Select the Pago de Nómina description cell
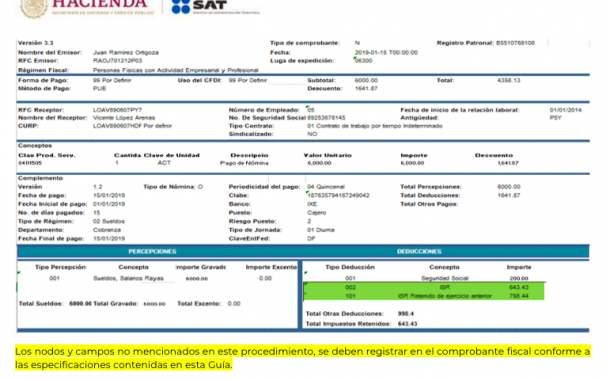The image size is (610, 380). coord(244,163)
